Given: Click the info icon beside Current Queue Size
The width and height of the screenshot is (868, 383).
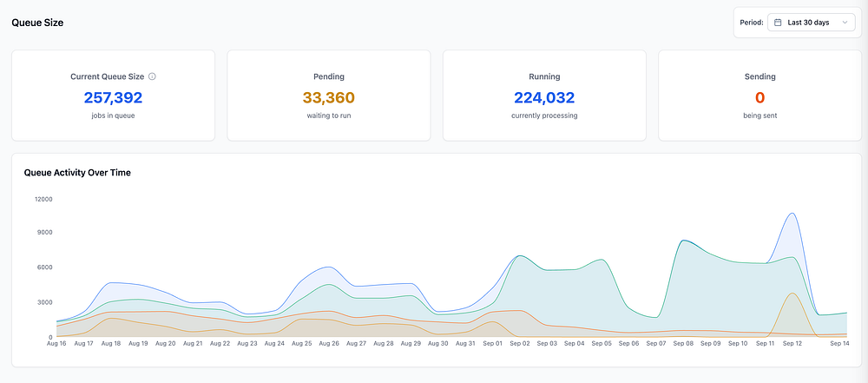Looking at the screenshot, I should [x=152, y=76].
